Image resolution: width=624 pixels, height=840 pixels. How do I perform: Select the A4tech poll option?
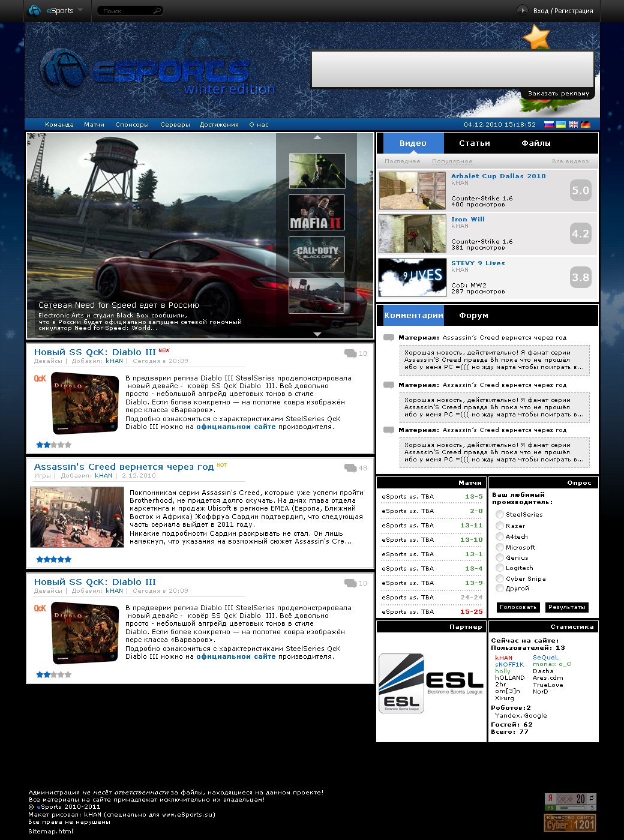point(500,536)
